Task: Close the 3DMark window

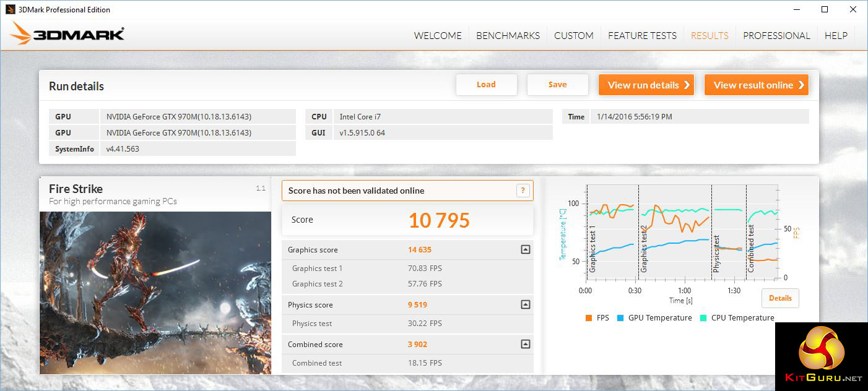Action: [853, 9]
